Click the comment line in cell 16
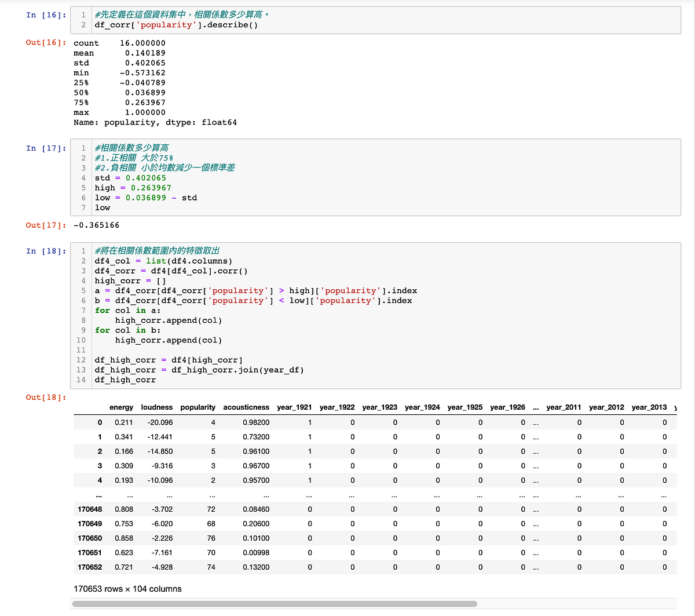The height and width of the screenshot is (616, 695). 182,15
